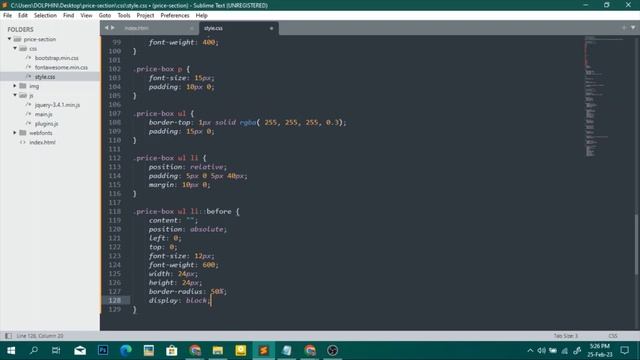Open Task View from taskbar

(56, 351)
